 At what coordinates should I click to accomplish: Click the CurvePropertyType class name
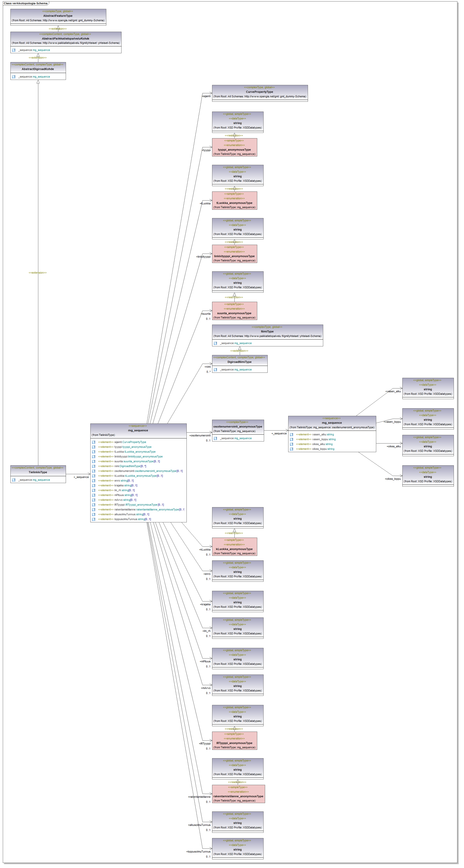coord(259,92)
